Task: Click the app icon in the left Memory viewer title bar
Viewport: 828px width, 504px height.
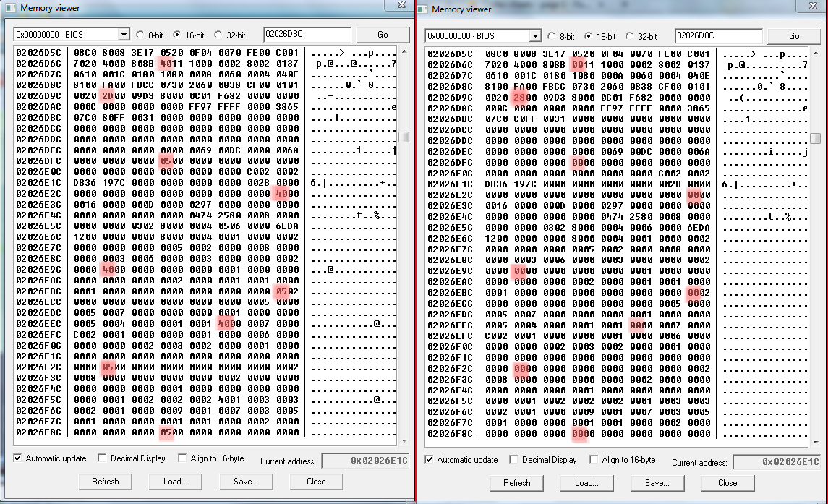Action: pos(11,8)
